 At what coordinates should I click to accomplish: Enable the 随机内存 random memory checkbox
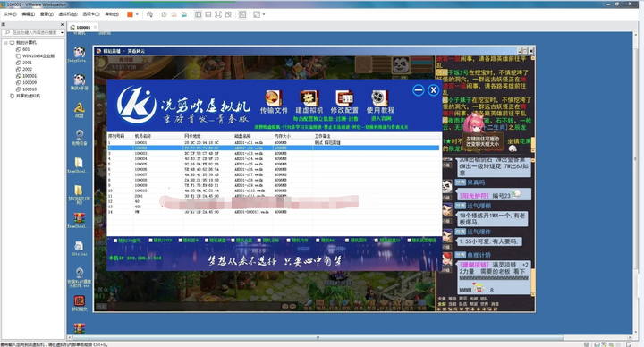click(x=288, y=241)
